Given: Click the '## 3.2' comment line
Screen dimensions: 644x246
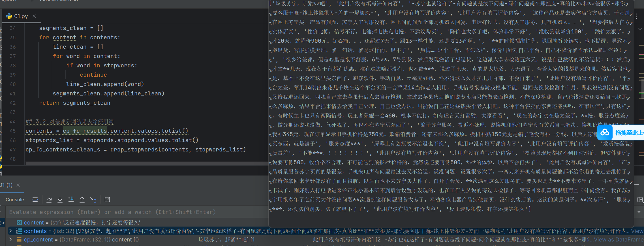Looking at the screenshot, I should coord(70,121).
